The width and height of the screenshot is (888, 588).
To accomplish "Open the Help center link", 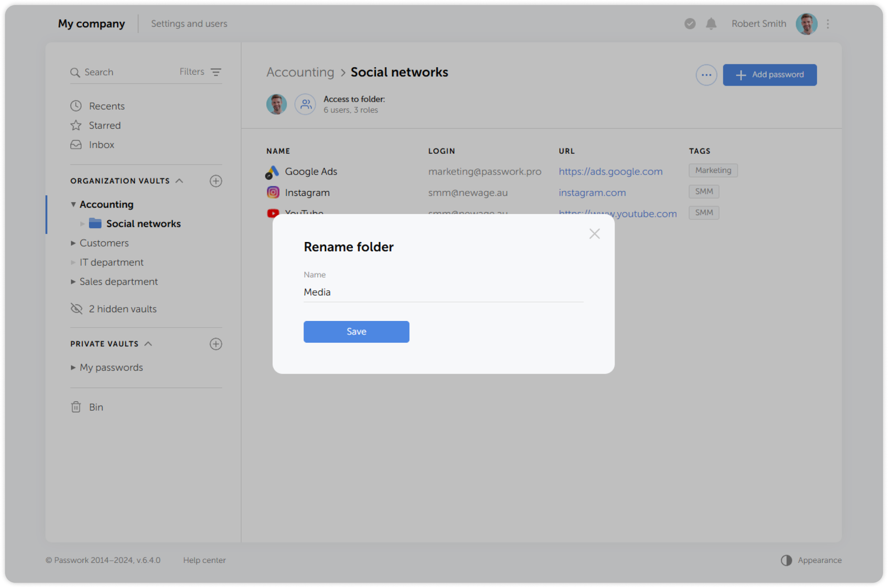I will pyautogui.click(x=204, y=560).
